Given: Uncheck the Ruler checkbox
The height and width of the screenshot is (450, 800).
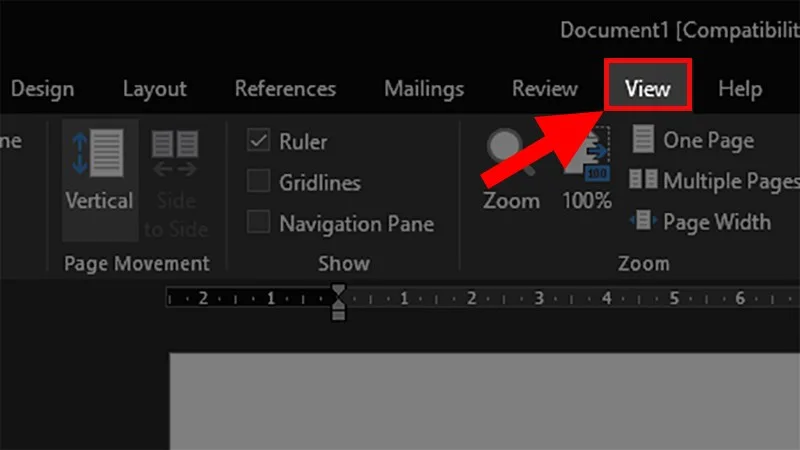Looking at the screenshot, I should point(258,140).
